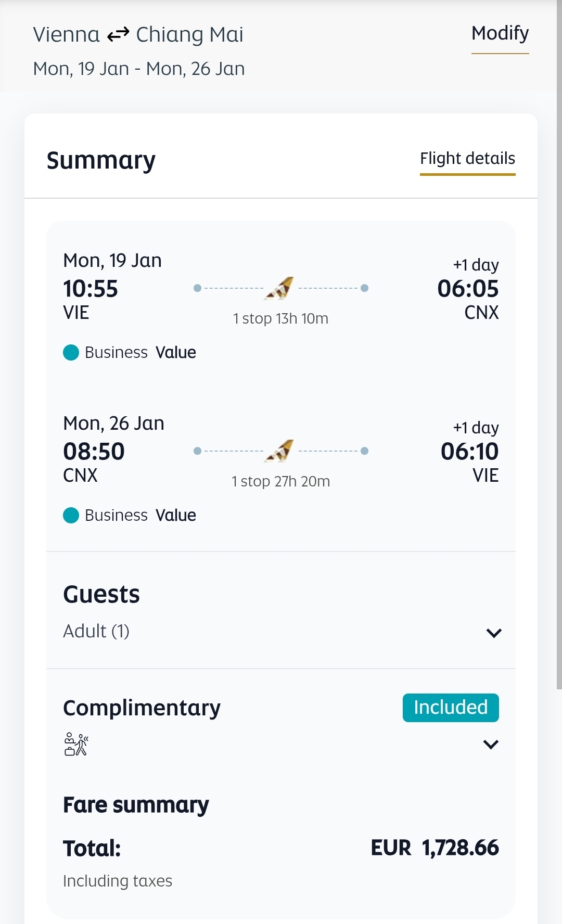Click the Vienna to Chiang Mai route title
The image size is (562, 924).
coord(138,35)
